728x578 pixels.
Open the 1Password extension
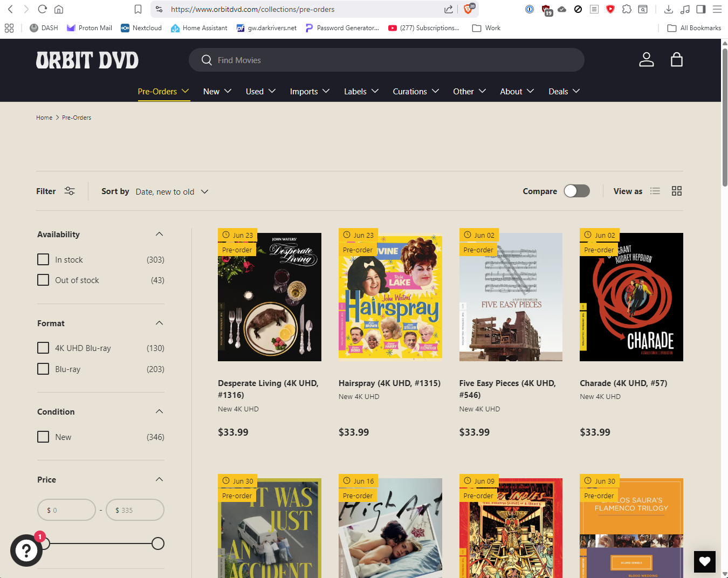point(530,9)
